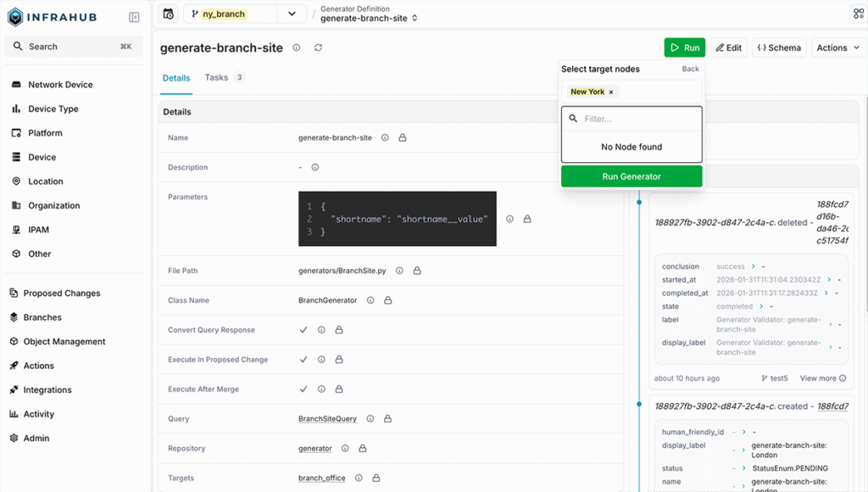
Task: Click the refresh icon next to generate-branch-site title
Action: click(318, 48)
